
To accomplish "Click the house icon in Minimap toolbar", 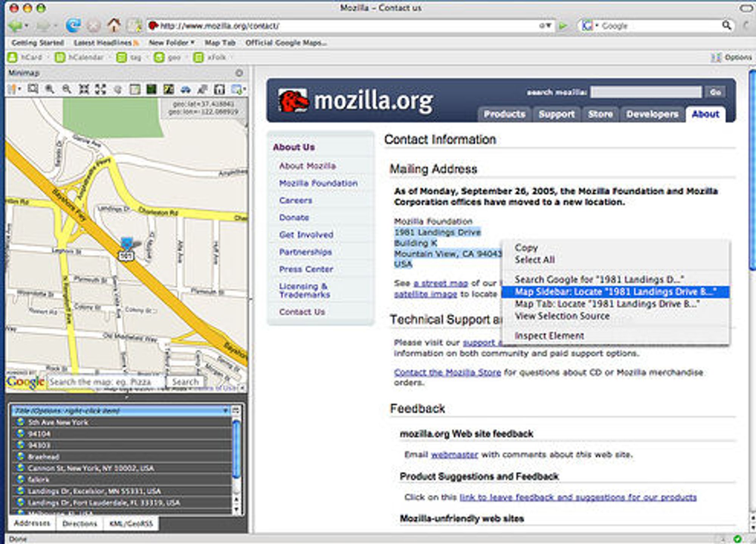I will (220, 89).
